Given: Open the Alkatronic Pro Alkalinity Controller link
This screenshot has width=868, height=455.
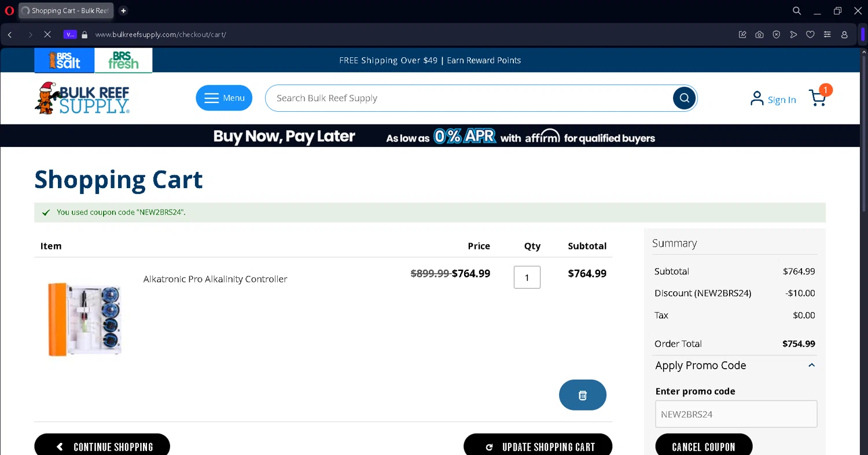Looking at the screenshot, I should pos(215,279).
